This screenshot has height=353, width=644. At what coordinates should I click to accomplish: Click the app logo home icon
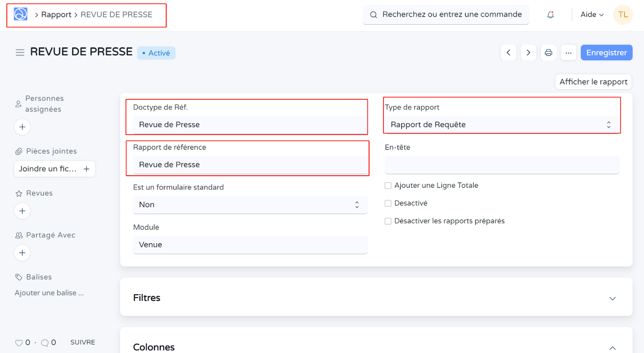coord(21,14)
